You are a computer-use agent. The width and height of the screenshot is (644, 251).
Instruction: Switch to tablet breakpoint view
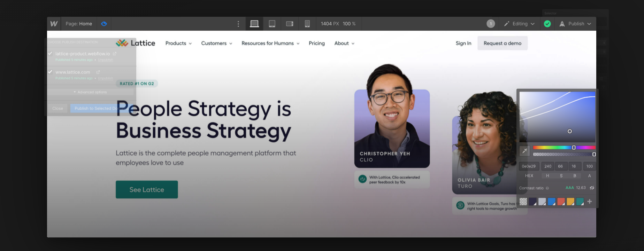pyautogui.click(x=272, y=24)
